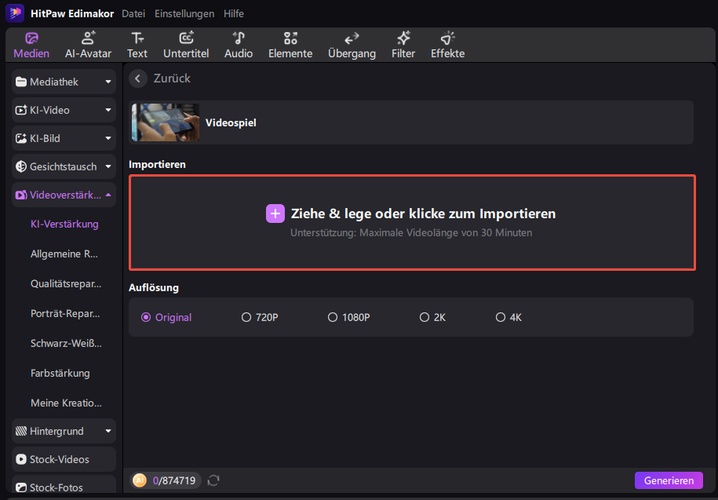Click the AI credits coin icon

pos(140,480)
